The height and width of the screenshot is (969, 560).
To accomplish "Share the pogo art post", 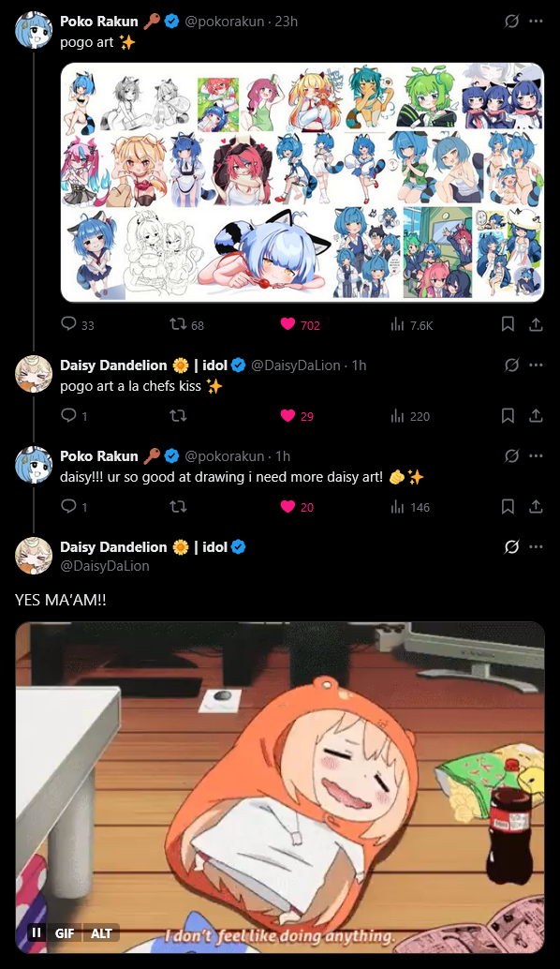I will [536, 324].
